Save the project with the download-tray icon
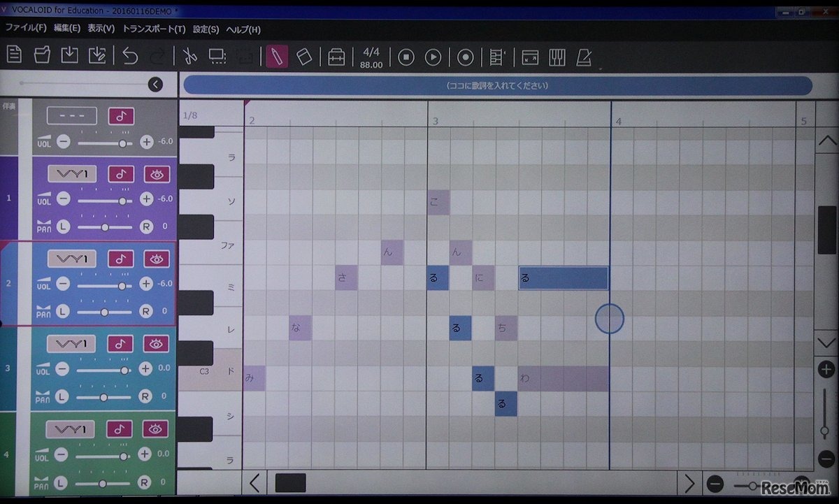 pos(69,55)
